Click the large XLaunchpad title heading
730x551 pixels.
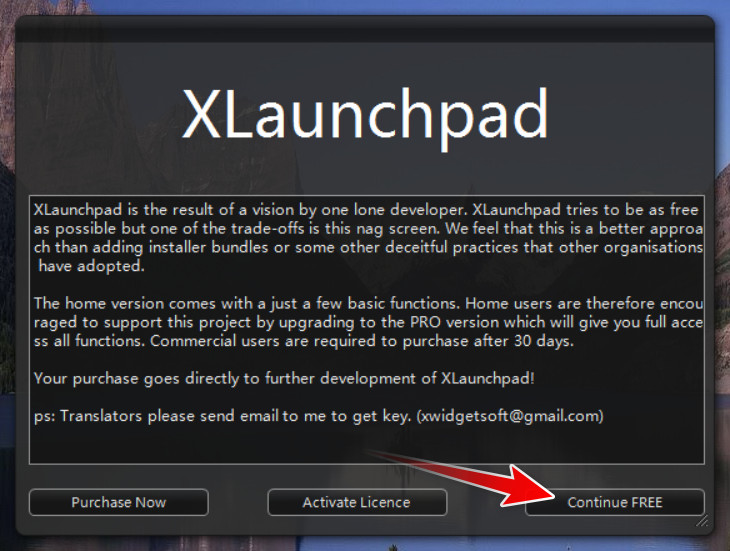tap(365, 115)
